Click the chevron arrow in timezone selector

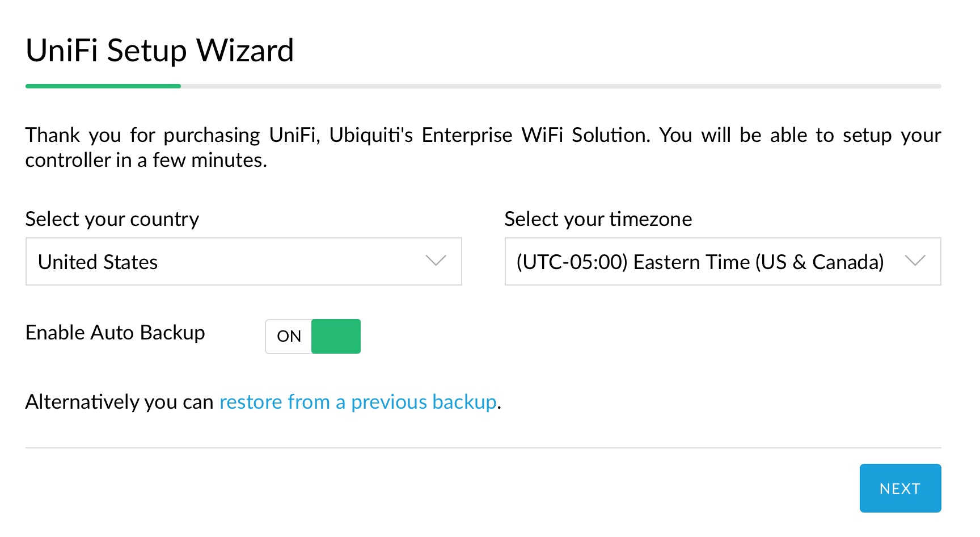coord(915,261)
